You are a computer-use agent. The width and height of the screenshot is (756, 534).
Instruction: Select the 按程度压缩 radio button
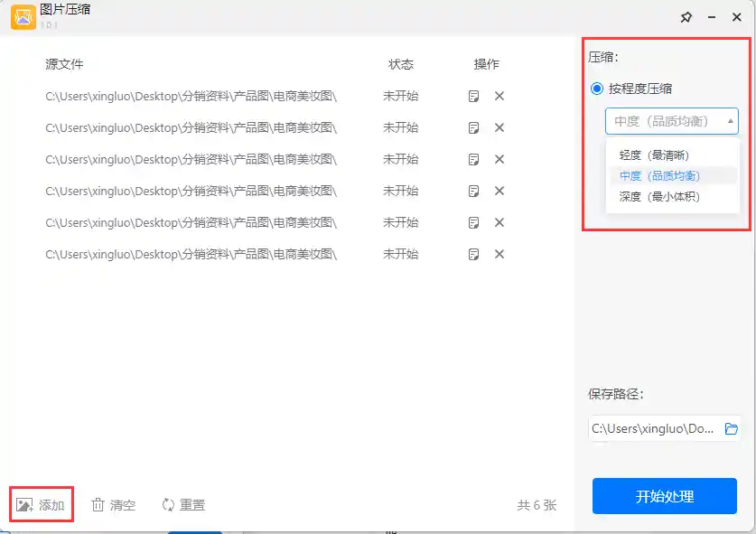597,89
